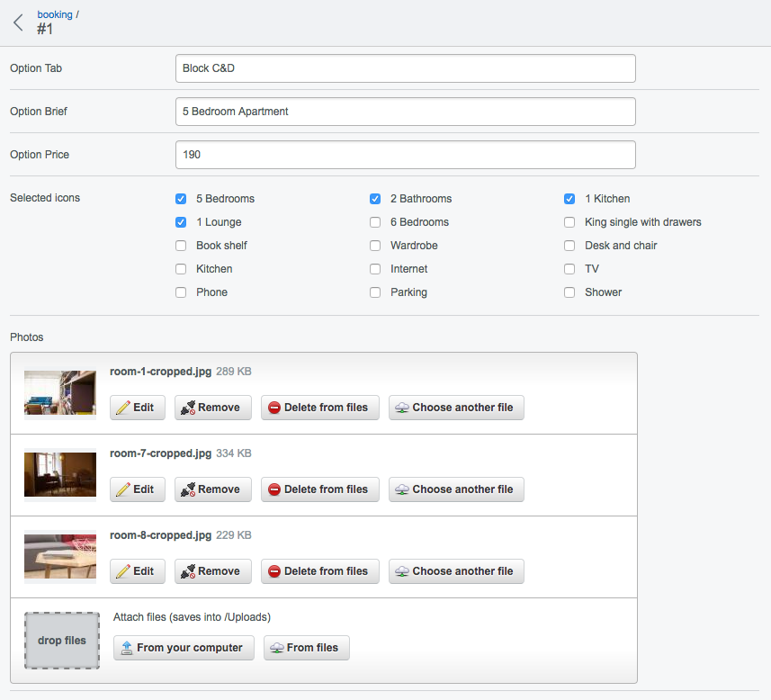771x700 pixels.
Task: Attach a photo using From files
Action: coord(306,648)
